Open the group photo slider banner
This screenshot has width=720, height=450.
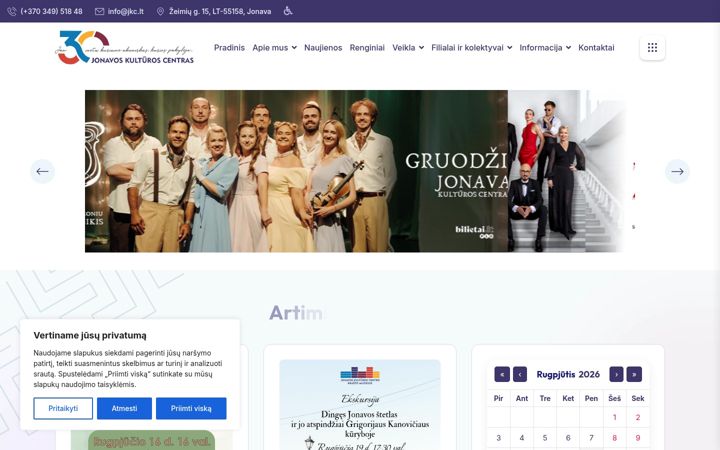pyautogui.click(x=296, y=171)
